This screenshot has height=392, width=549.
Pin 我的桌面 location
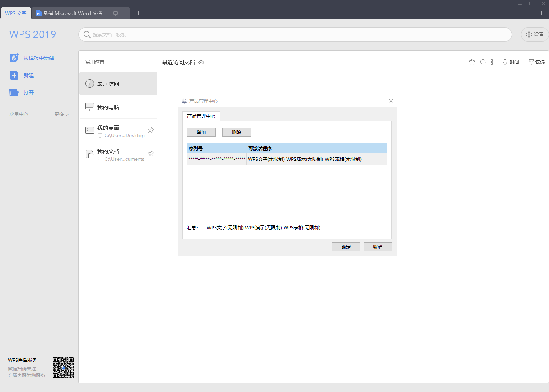tap(151, 130)
